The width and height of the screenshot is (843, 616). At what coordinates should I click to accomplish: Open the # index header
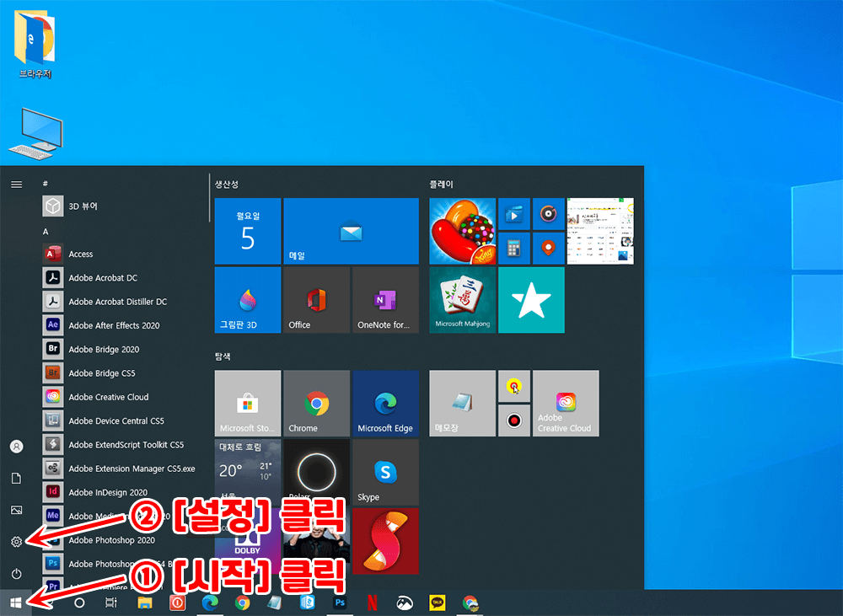click(x=46, y=184)
